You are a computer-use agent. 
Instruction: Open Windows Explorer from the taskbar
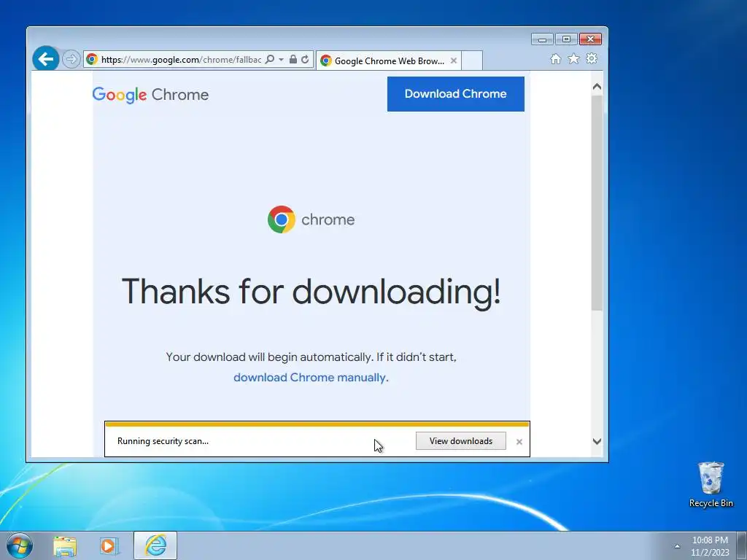point(65,546)
